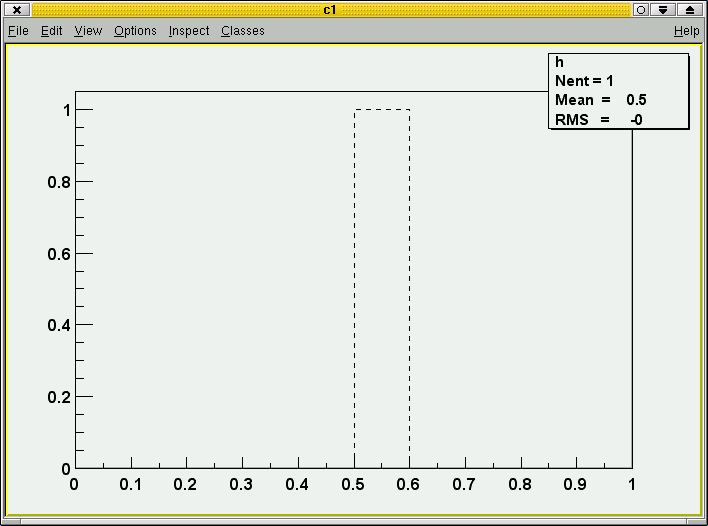Select the dashed histogram bar
708x526 pixels.
pos(382,288)
